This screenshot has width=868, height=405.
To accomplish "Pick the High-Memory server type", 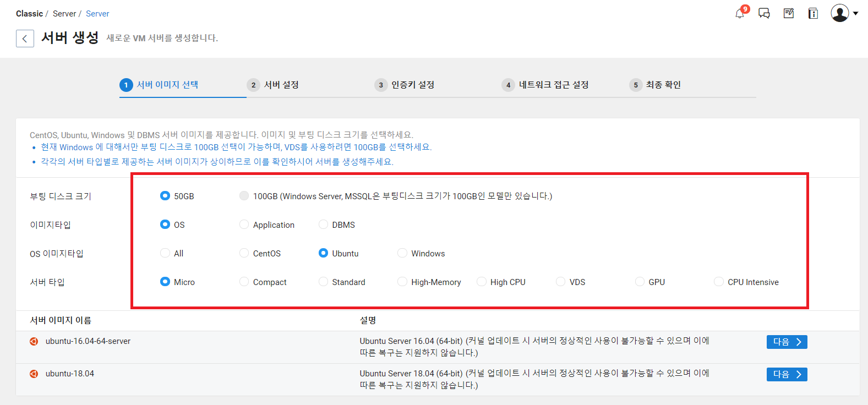I will coord(402,282).
